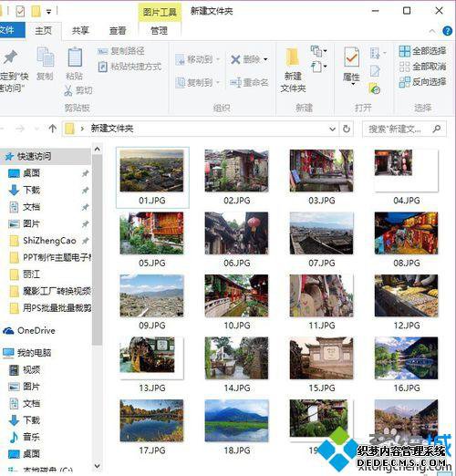
Task: Collapse the ribbon with the chevron
Action: point(432,31)
